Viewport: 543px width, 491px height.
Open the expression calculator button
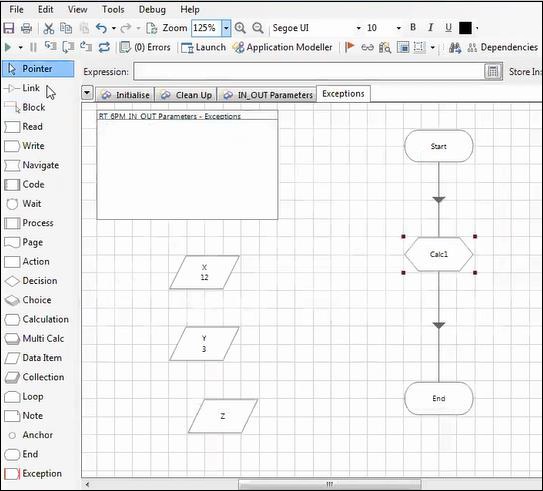pyautogui.click(x=493, y=72)
